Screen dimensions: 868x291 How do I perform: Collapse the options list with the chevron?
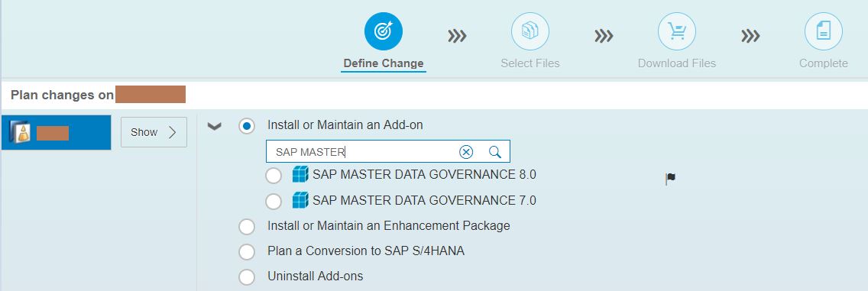[214, 127]
